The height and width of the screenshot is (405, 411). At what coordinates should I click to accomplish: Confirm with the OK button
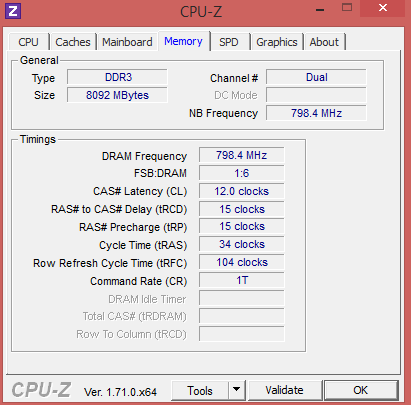[x=361, y=390]
